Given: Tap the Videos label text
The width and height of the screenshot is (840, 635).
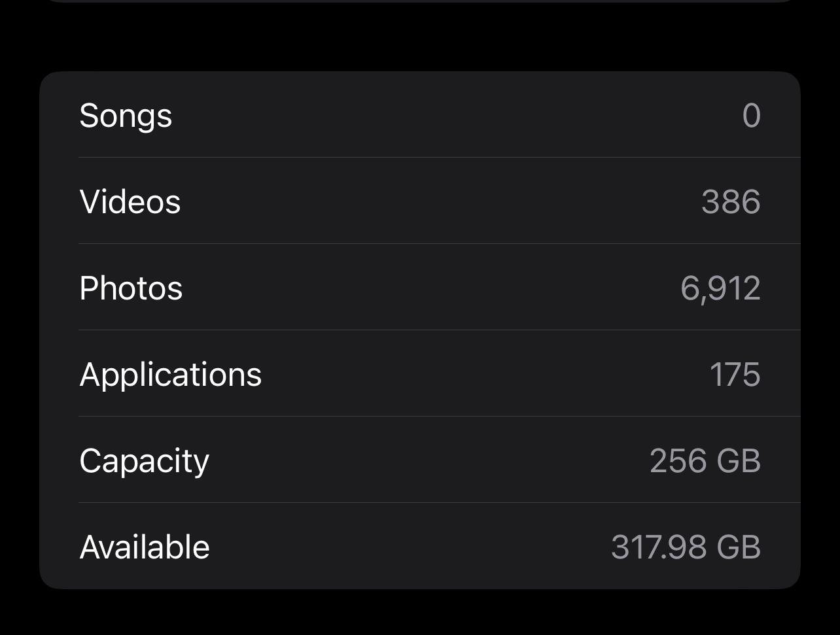Looking at the screenshot, I should pos(130,201).
